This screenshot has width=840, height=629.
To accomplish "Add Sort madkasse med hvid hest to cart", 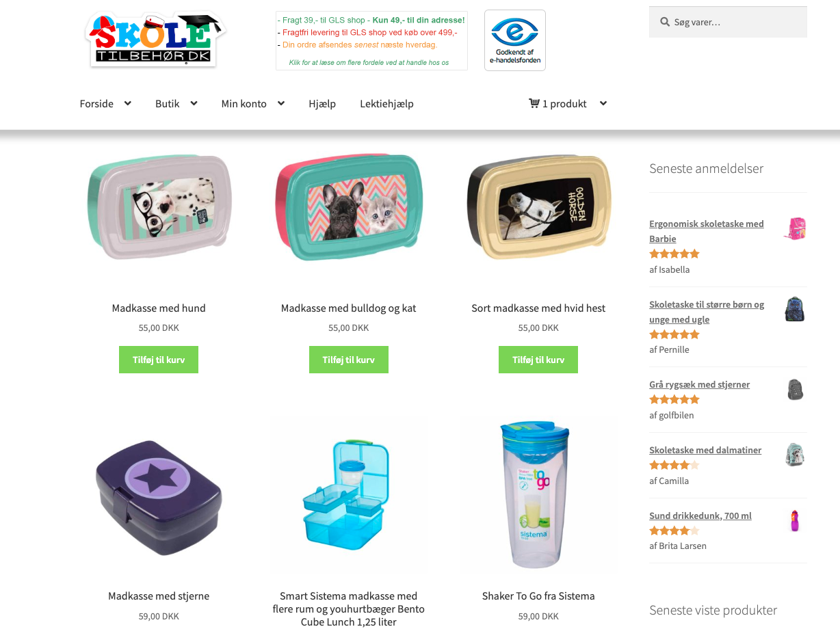I will click(x=538, y=360).
